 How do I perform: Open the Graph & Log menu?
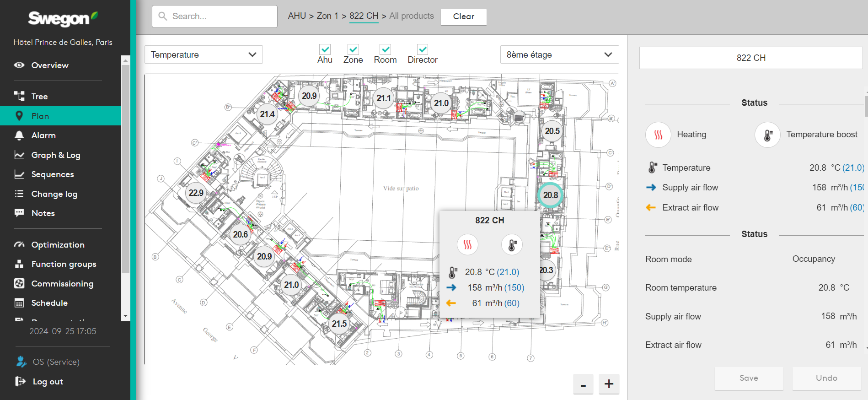click(55, 155)
